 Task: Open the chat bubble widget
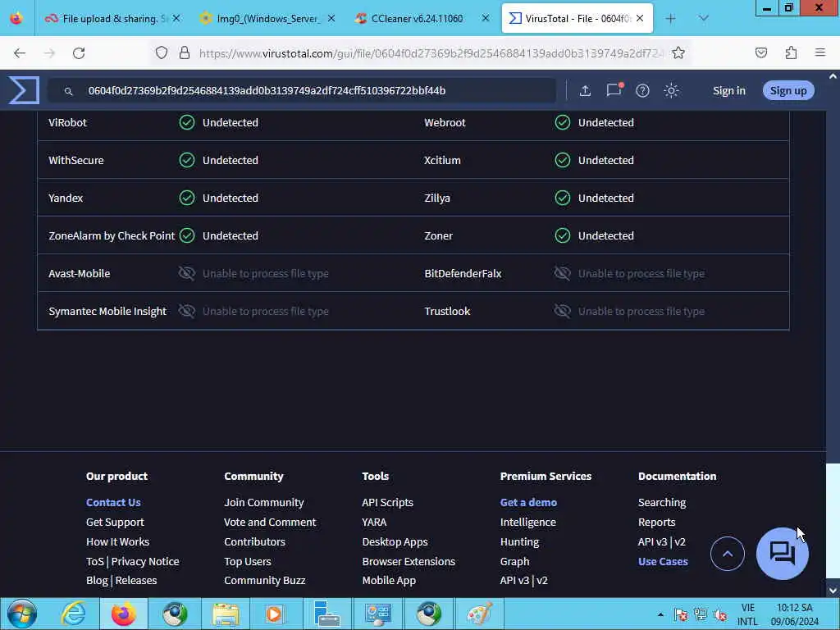point(782,554)
